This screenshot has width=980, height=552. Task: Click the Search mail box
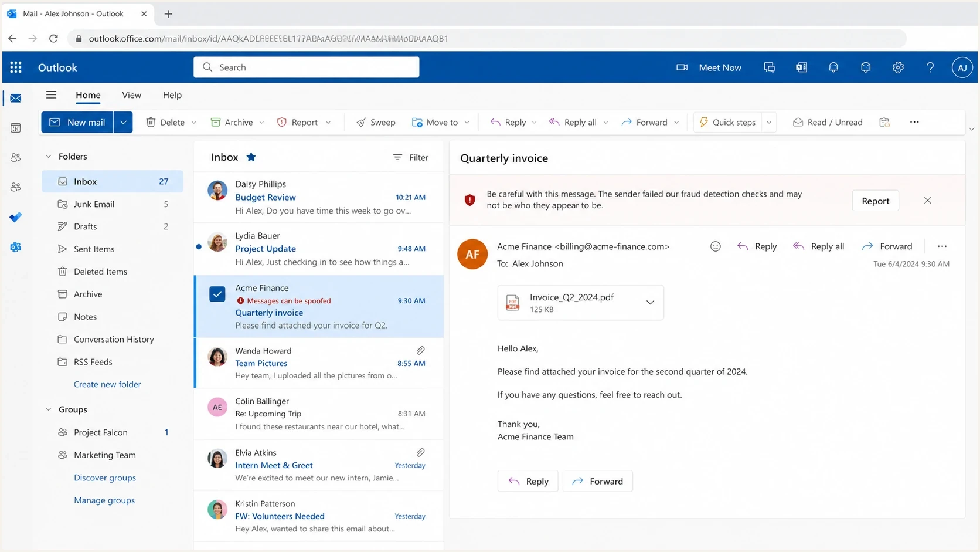tap(307, 67)
